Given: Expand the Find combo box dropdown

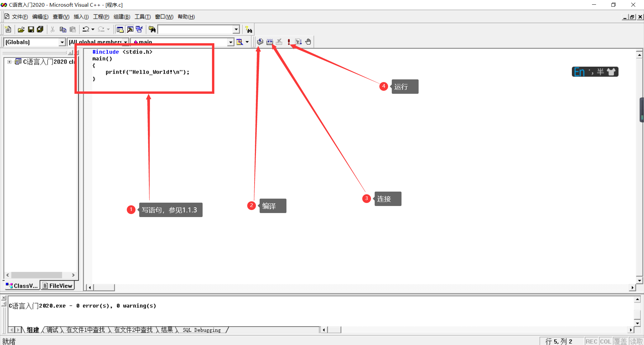Looking at the screenshot, I should (236, 29).
